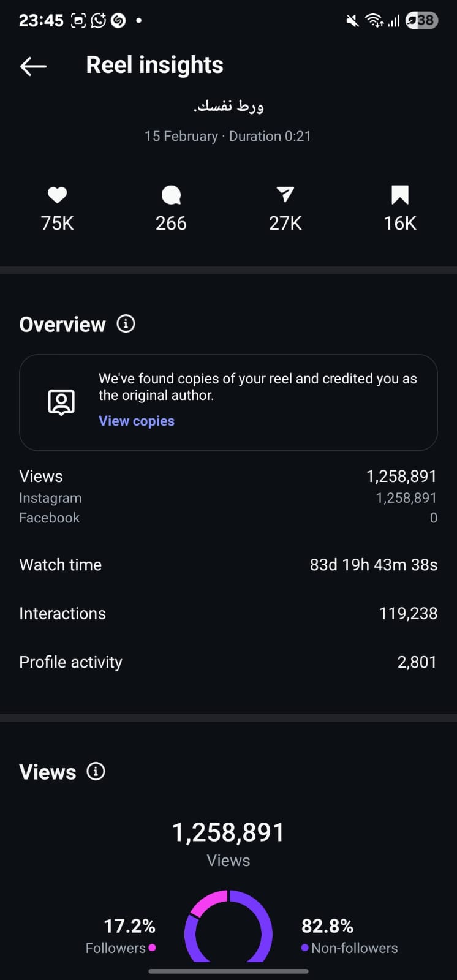Tap the muted sound status icon
This screenshot has width=457, height=980.
(352, 21)
